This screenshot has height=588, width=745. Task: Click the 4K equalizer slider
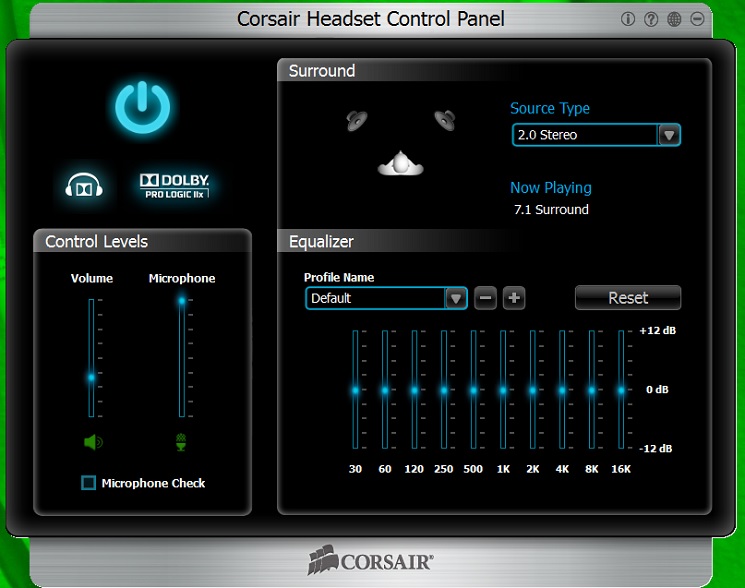coord(562,390)
